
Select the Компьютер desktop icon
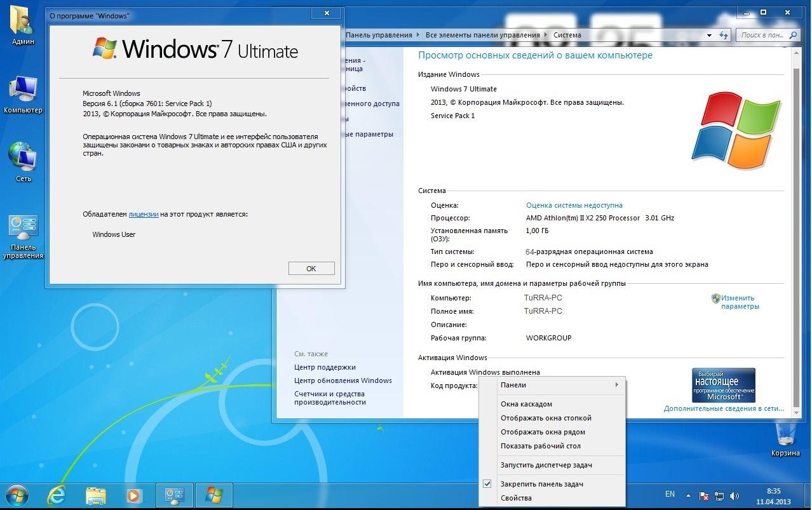[23, 94]
